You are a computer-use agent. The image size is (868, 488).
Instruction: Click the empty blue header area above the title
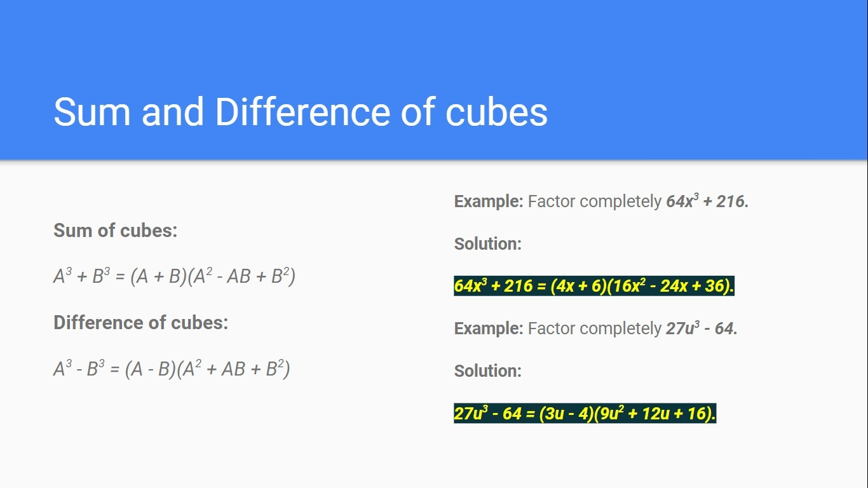point(434,41)
